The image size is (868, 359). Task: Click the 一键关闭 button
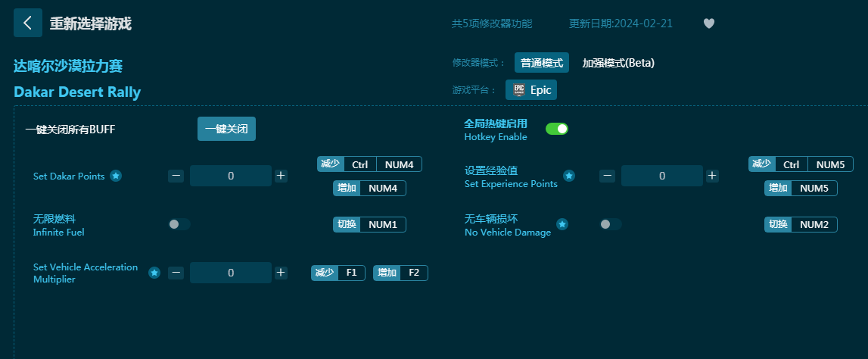[226, 129]
